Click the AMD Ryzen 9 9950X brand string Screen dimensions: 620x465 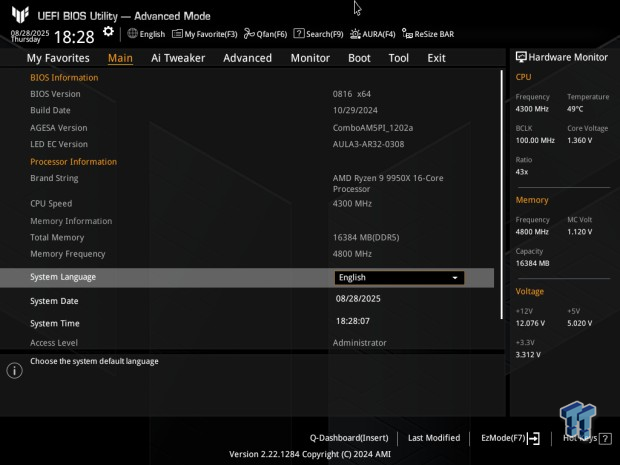click(x=388, y=183)
